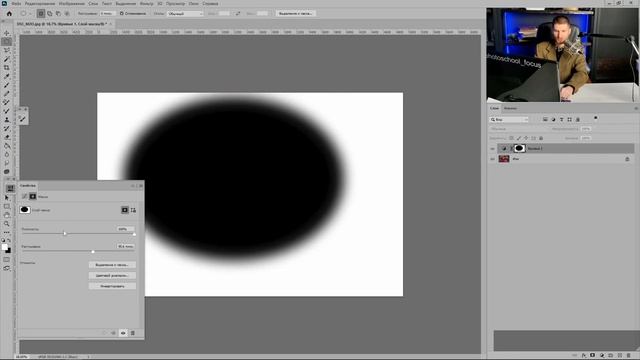
Task: Collapse the Properties panel
Action: [x=133, y=186]
